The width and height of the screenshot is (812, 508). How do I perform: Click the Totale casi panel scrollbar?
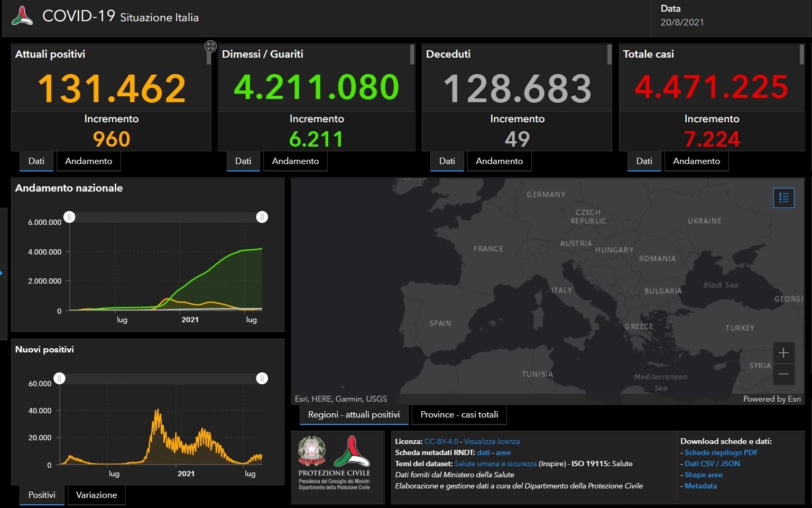802,55
